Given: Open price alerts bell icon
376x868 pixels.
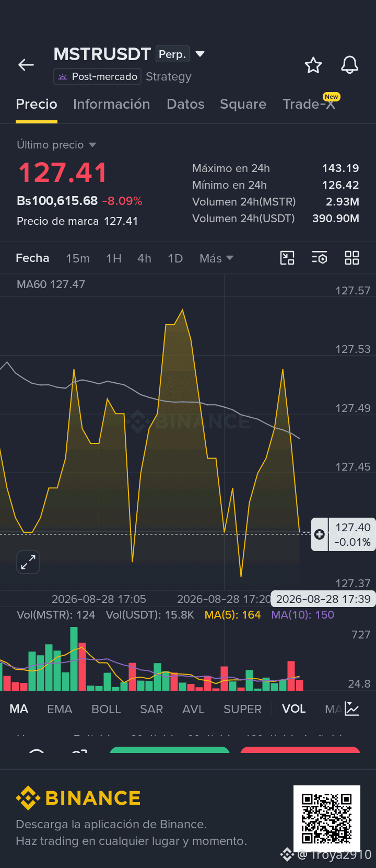Looking at the screenshot, I should pos(350,65).
